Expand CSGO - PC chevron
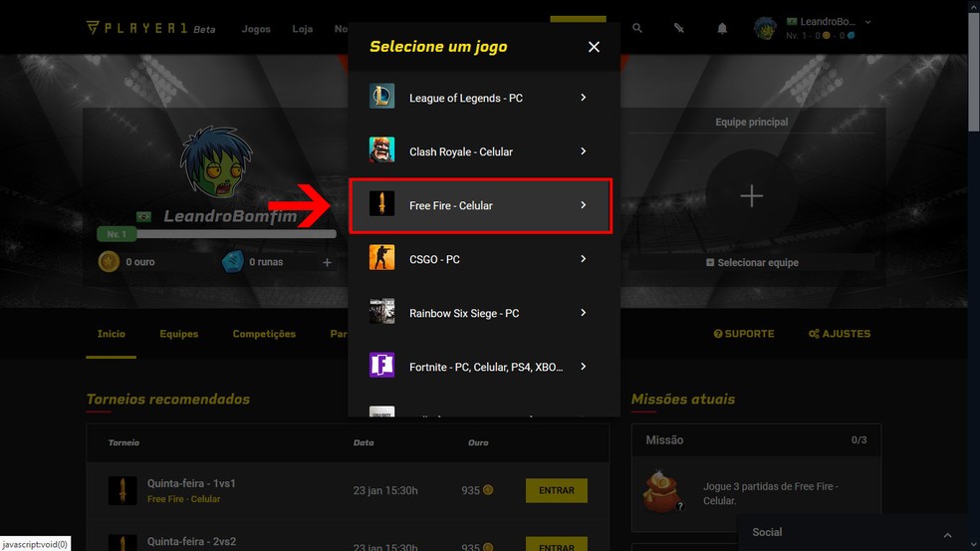980x551 pixels. coord(584,259)
